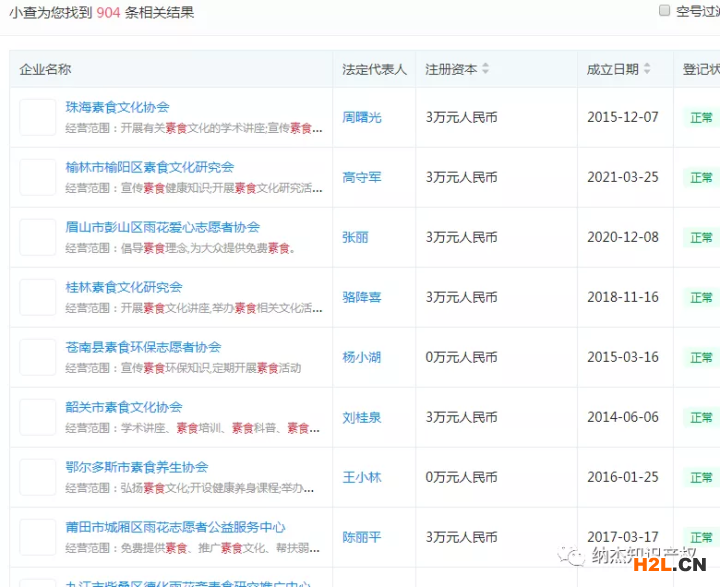Select date cell 2014-06-06
The image size is (720, 587).
tap(623, 417)
